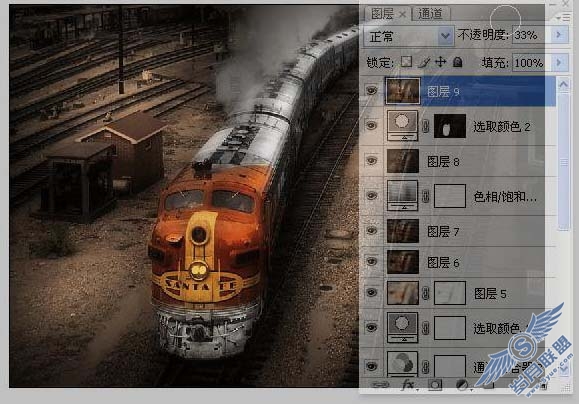Select the 图层 8 thumbnail
Image resolution: width=579 pixels, height=404 pixels.
(x=403, y=161)
